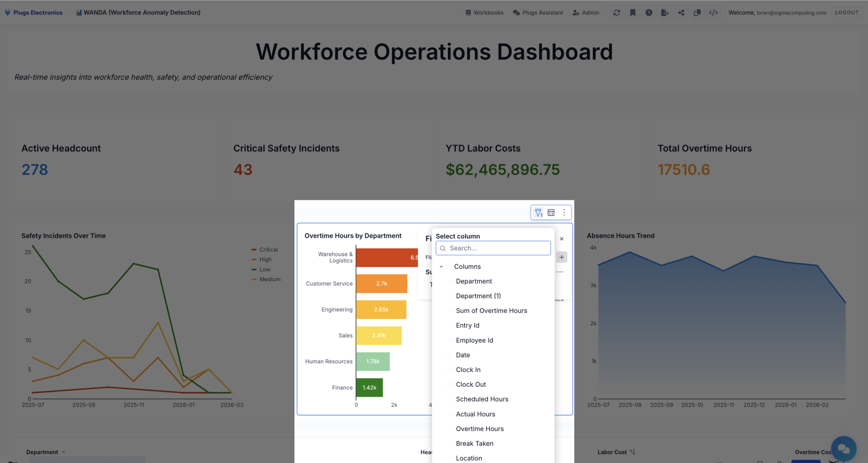This screenshot has height=463, width=868.
Task: Select the Overtime Hours column
Action: click(x=480, y=428)
